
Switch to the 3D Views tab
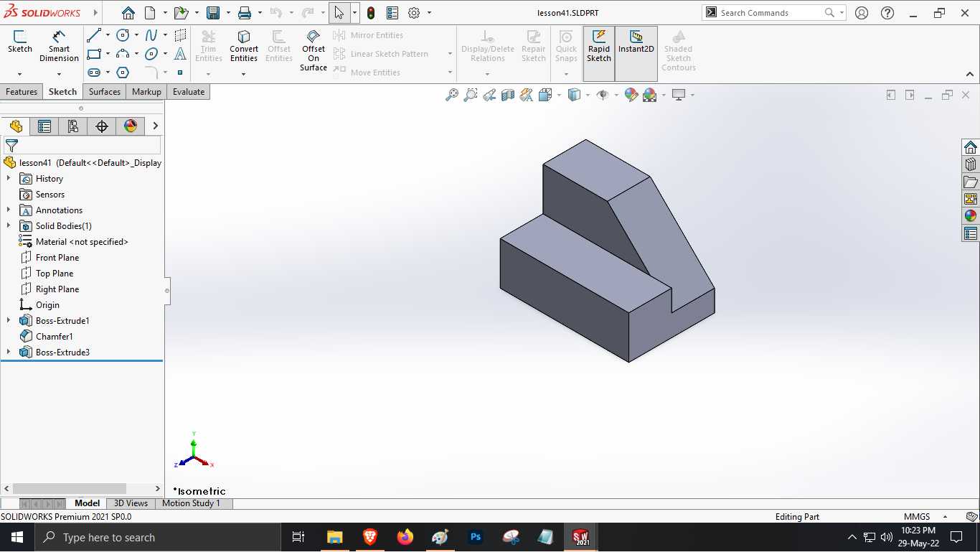131,503
